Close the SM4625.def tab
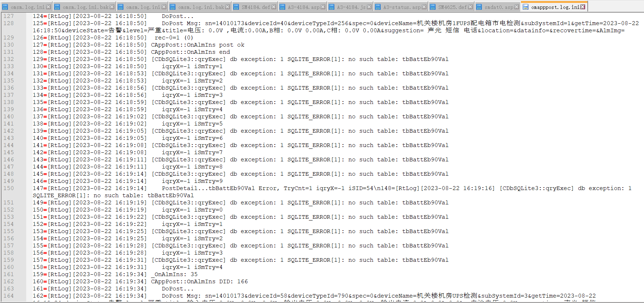This screenshot has height=303, width=644. pyautogui.click(x=470, y=7)
